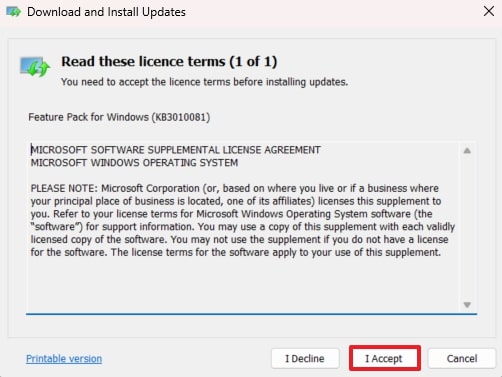The height and width of the screenshot is (377, 502).
Task: Click 'MICROSOFT SOFTWARE SUPPLEMENTAL LICENSE AGREEMENT' line
Action: [176, 150]
